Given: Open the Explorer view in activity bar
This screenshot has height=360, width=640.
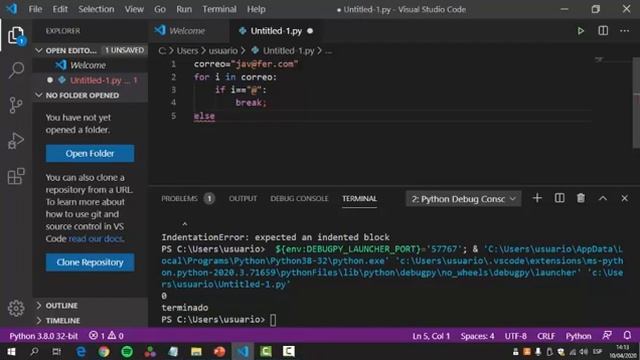Looking at the screenshot, I should click(x=16, y=35).
